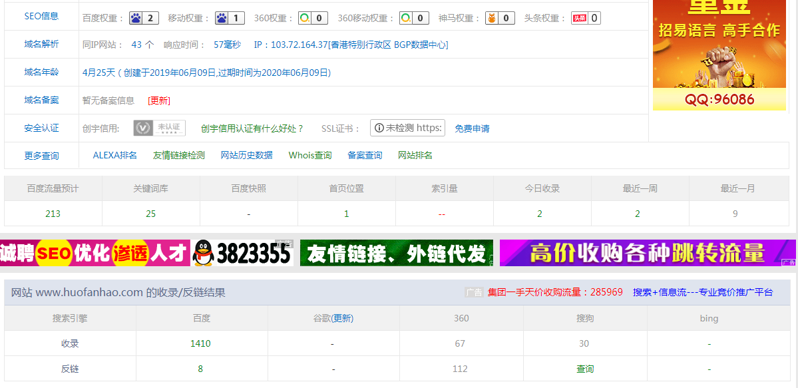Click the 百度快照 column header
Image resolution: width=798 pixels, height=388 pixels.
click(249, 188)
